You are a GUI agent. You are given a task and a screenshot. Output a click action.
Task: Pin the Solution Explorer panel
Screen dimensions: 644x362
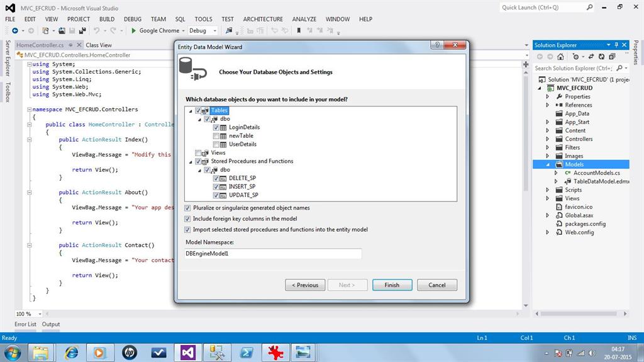point(616,45)
